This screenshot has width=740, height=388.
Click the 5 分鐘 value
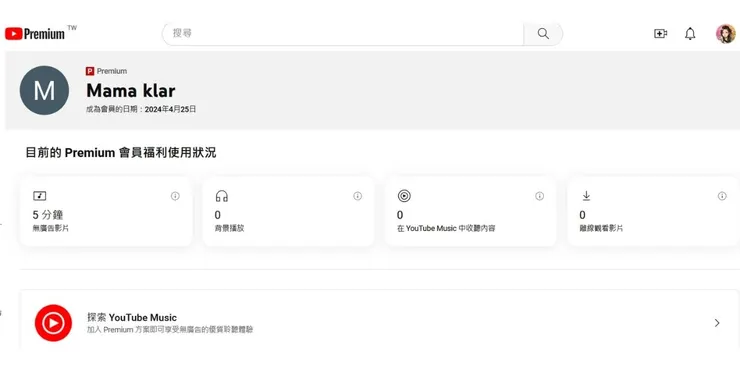point(48,215)
